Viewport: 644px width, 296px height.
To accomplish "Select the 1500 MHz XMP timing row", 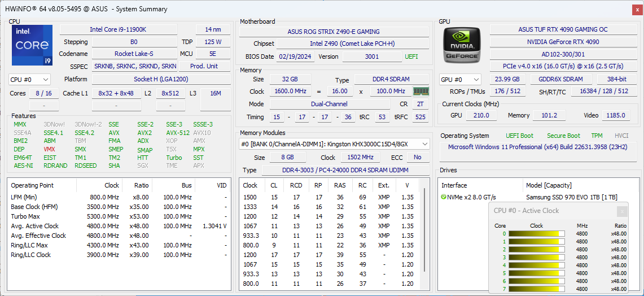I will click(330, 197).
